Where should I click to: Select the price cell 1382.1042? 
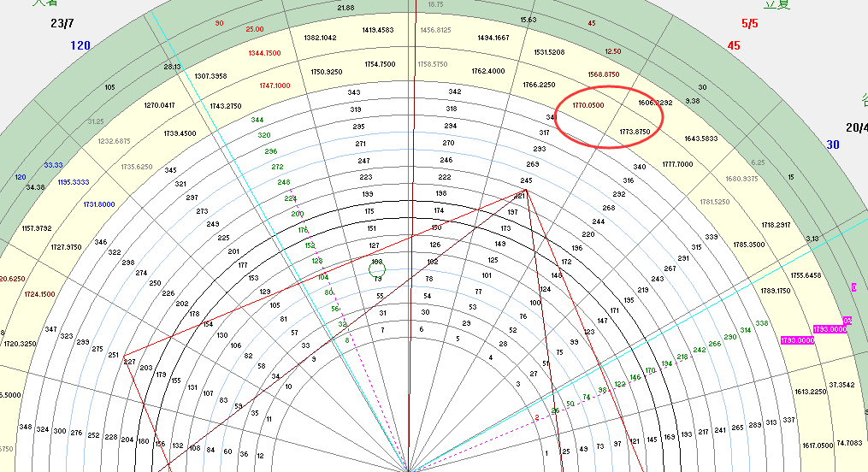coord(320,38)
